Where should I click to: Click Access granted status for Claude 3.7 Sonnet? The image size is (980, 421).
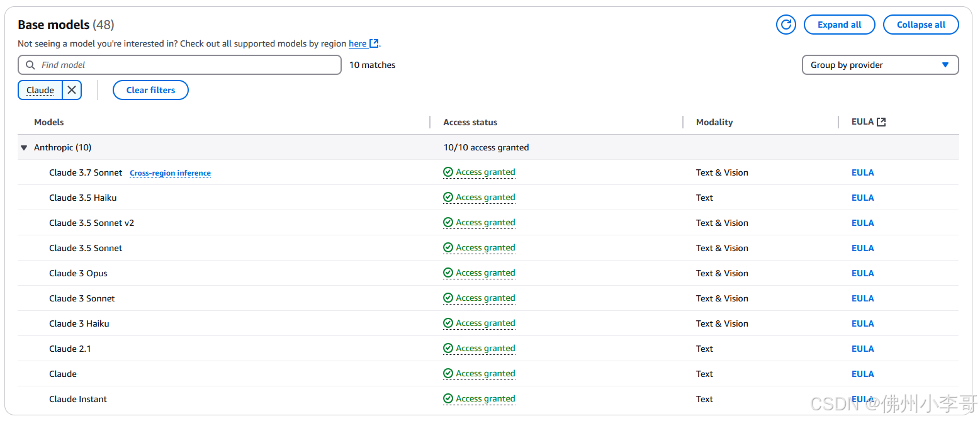point(479,172)
